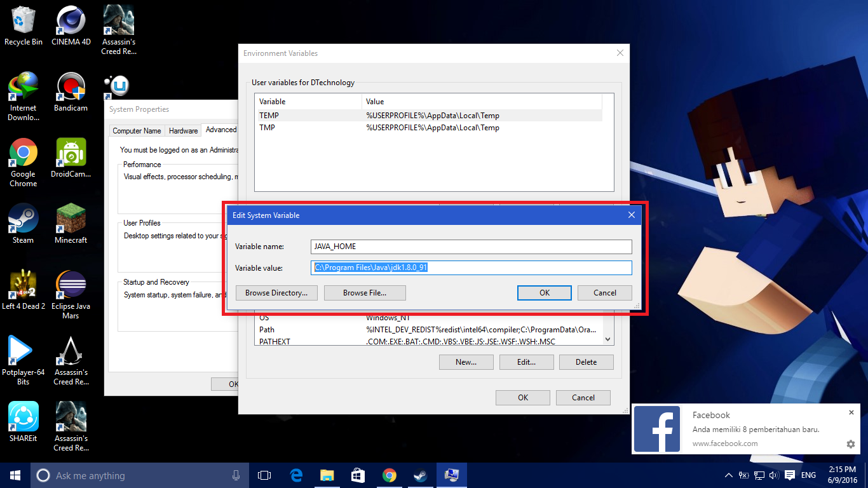868x488 pixels.
Task: Open Task View from the taskbar
Action: tap(264, 475)
